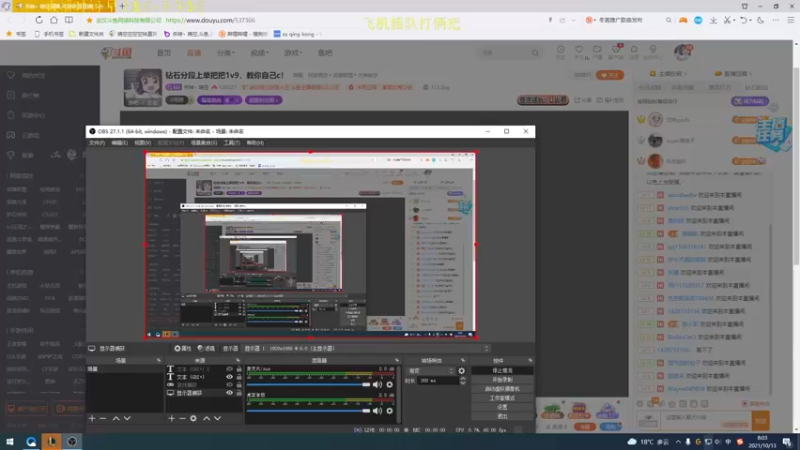
Task: Enable 工作室模式 studio mode
Action: point(502,398)
